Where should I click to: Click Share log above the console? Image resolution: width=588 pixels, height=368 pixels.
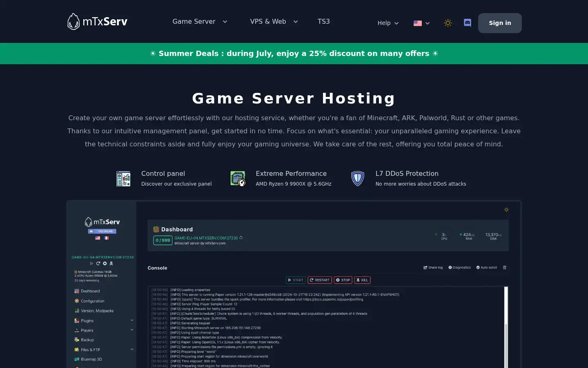pos(433,267)
